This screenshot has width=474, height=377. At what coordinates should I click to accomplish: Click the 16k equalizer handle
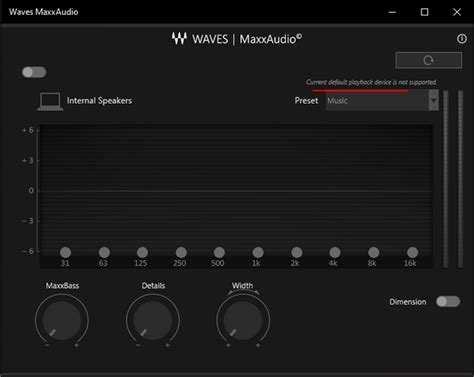412,253
